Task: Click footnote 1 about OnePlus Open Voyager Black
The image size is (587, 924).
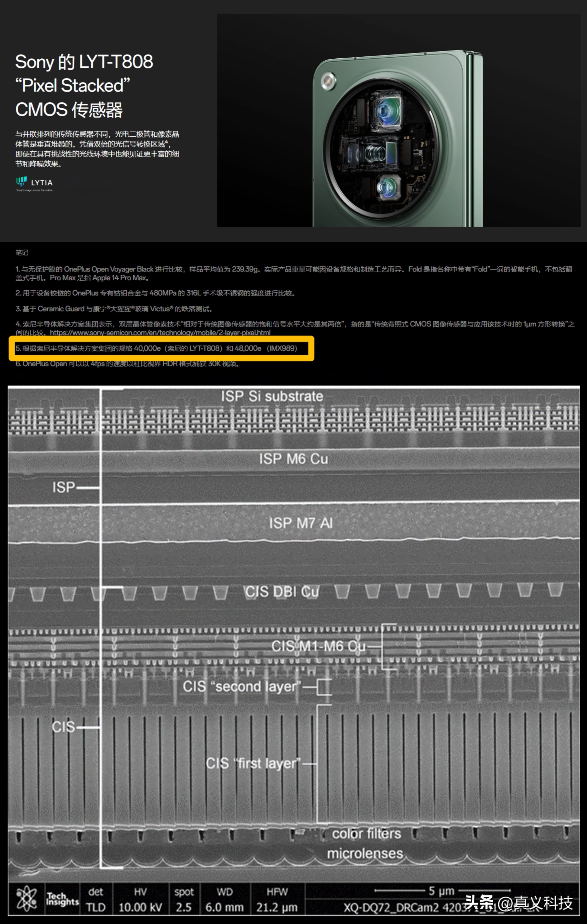Action: (x=293, y=273)
